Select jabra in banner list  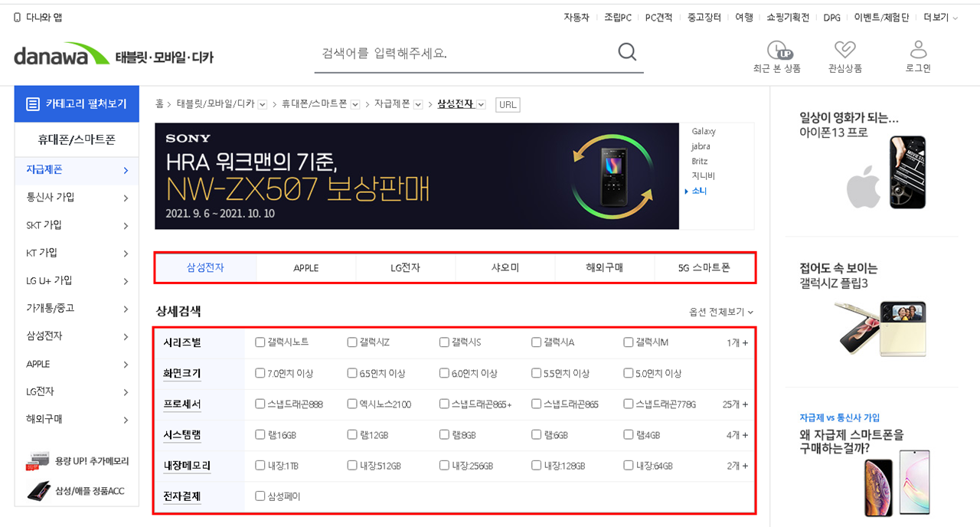coord(701,146)
